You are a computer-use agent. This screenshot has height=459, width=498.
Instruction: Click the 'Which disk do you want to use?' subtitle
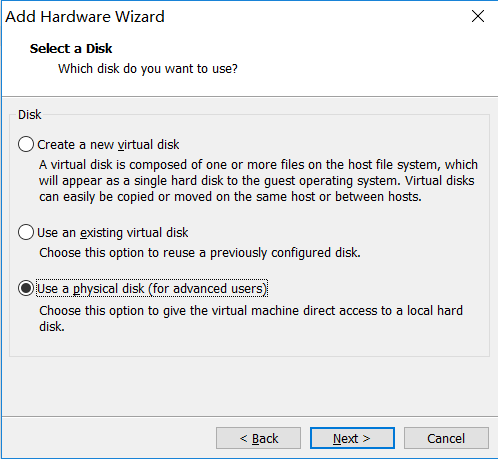tap(148, 69)
